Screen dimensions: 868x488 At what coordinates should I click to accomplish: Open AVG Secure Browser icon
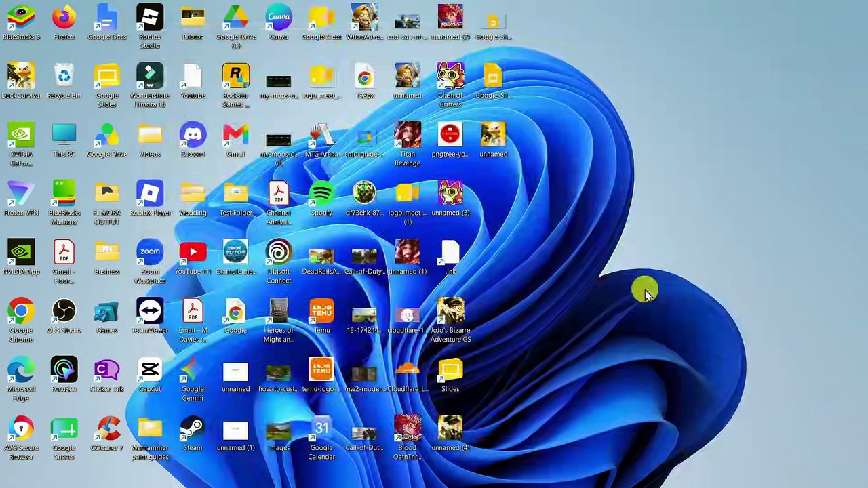pyautogui.click(x=21, y=428)
